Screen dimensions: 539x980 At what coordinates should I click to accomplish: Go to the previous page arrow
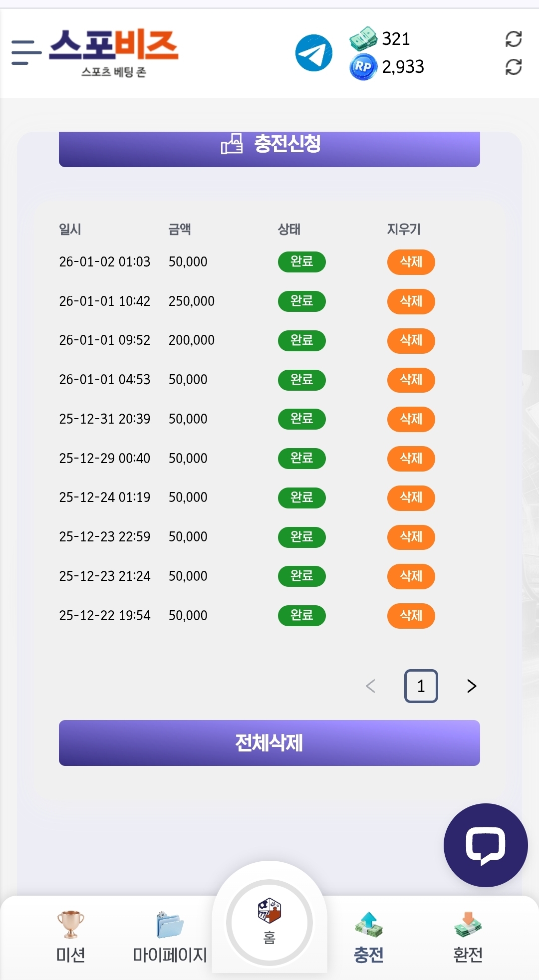click(370, 686)
